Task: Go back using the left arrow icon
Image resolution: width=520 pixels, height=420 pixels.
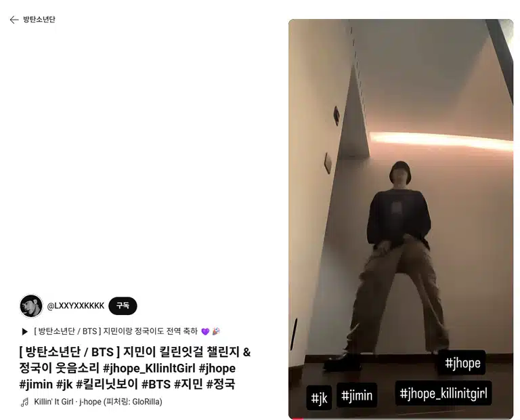Action: point(14,20)
